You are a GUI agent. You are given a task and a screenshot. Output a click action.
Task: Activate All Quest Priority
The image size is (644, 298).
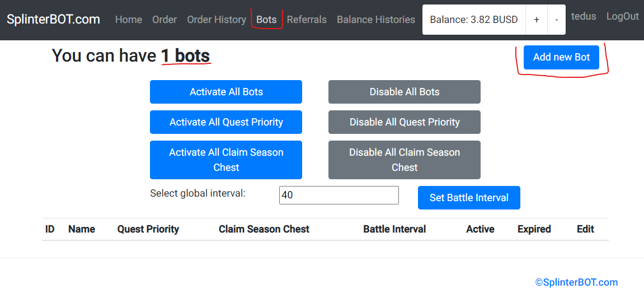(x=226, y=122)
